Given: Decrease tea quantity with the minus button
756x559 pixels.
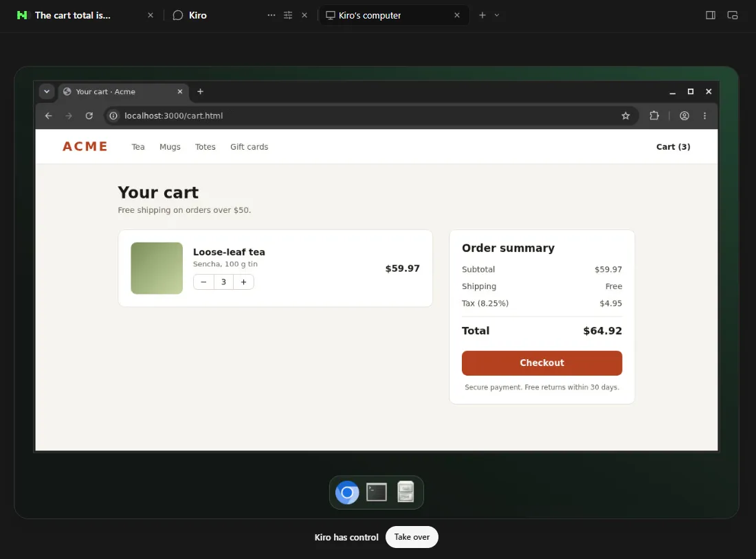Looking at the screenshot, I should pyautogui.click(x=203, y=282).
